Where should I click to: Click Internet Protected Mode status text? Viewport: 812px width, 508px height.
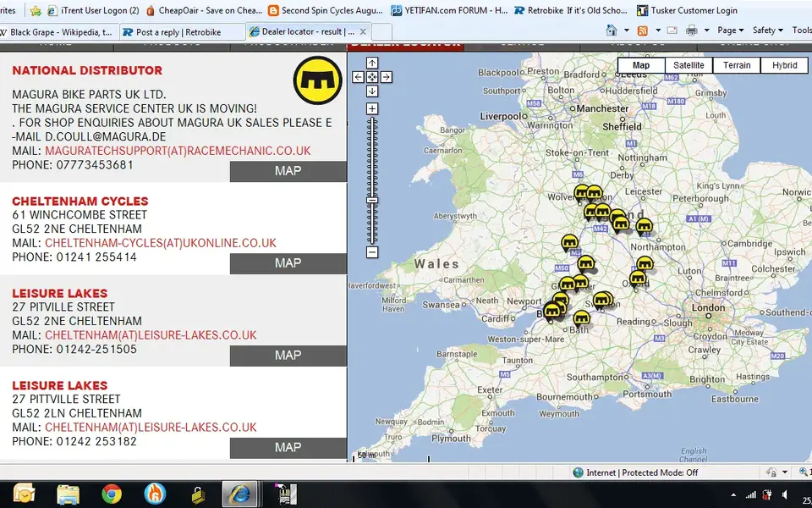pyautogui.click(x=642, y=472)
